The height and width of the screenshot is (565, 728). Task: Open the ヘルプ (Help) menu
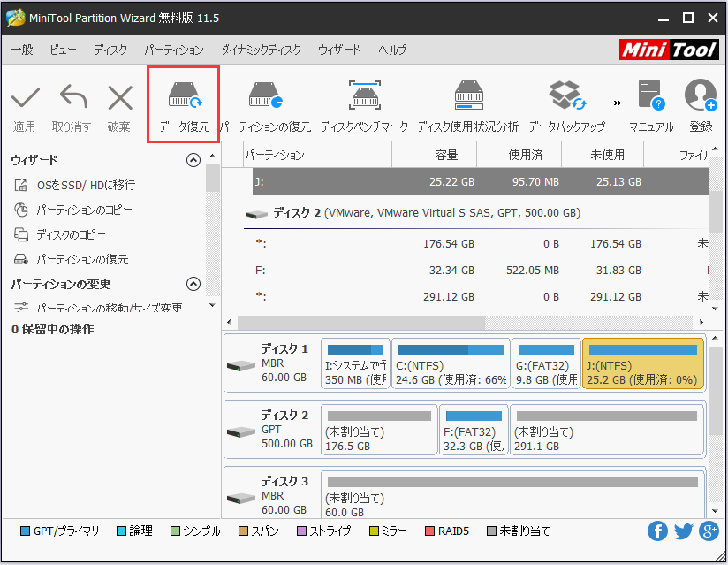tap(392, 50)
